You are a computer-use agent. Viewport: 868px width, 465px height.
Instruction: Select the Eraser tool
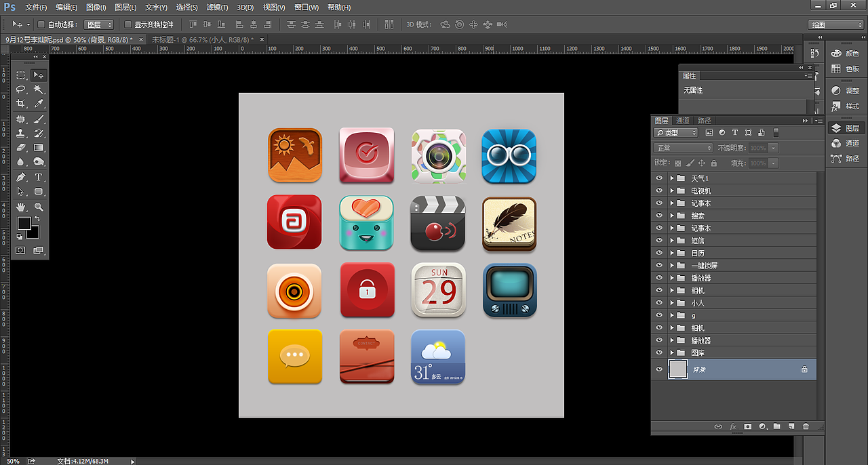pyautogui.click(x=21, y=147)
